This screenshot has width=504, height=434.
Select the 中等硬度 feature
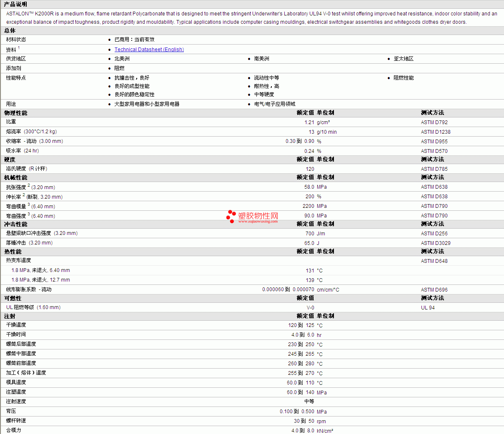(x=264, y=95)
